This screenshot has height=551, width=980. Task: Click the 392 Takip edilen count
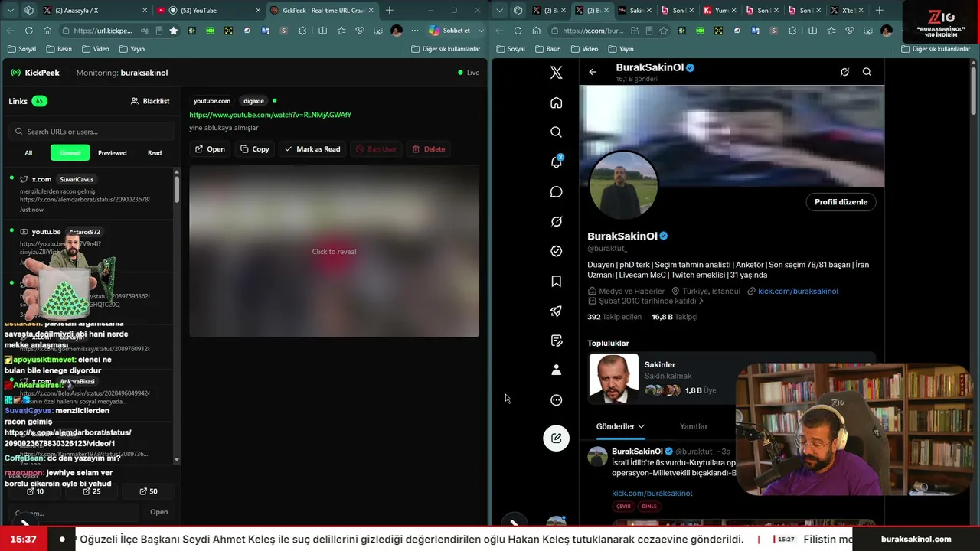point(615,317)
